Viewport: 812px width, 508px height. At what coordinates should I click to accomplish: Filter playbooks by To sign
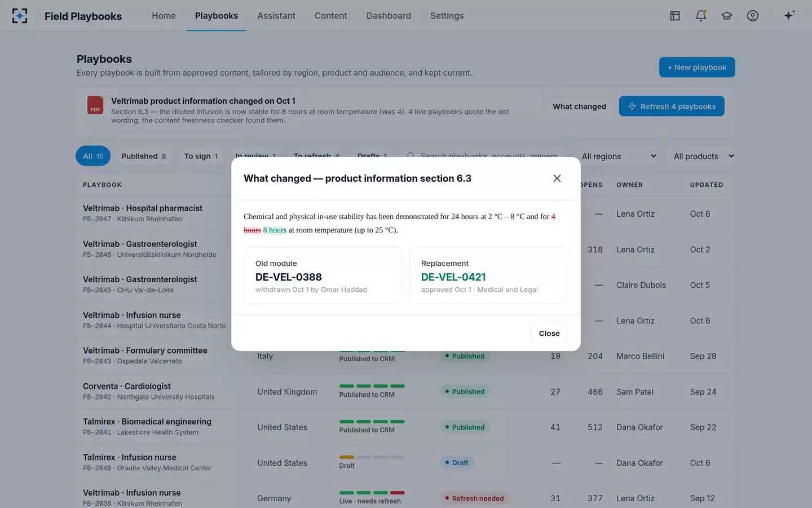tap(201, 156)
